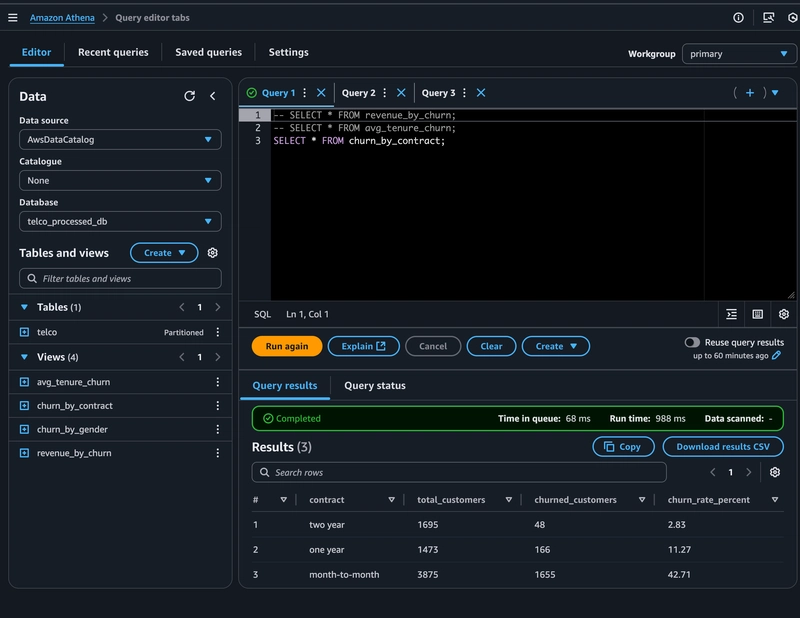
Task: Download results CSV
Action: coord(723,447)
